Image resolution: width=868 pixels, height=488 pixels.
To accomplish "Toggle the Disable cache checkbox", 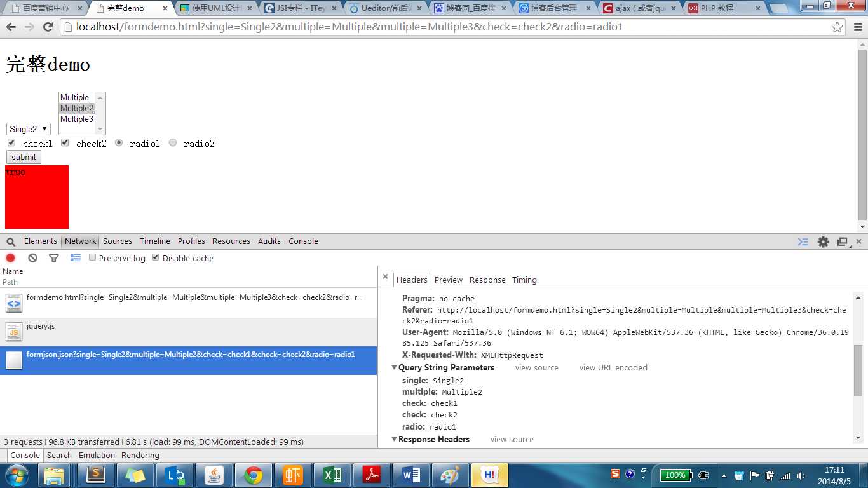I will point(156,257).
